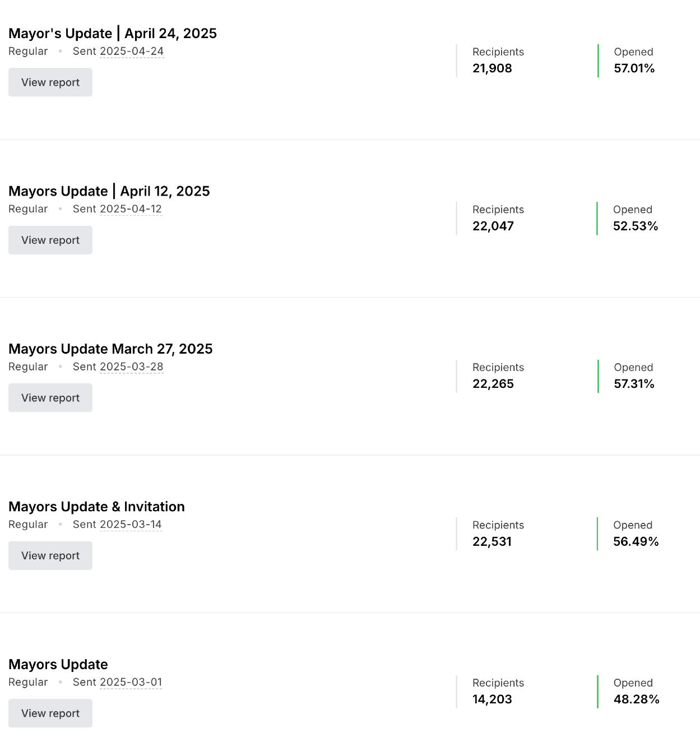The width and height of the screenshot is (700, 751).
Task: Click the underlined date 2025-04-12
Action: point(131,209)
